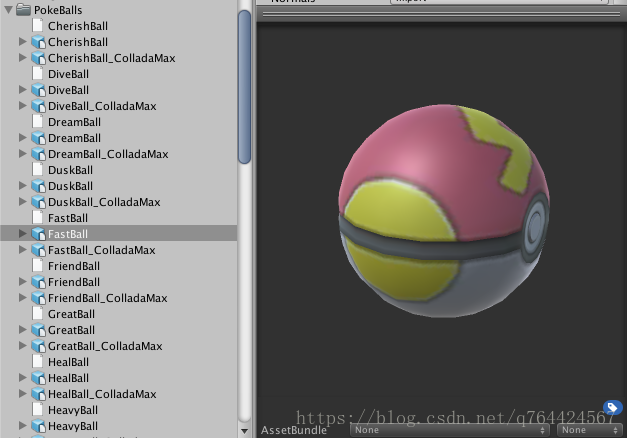Expand the HealBall model arrow
This screenshot has height=438, width=627.
tap(23, 377)
